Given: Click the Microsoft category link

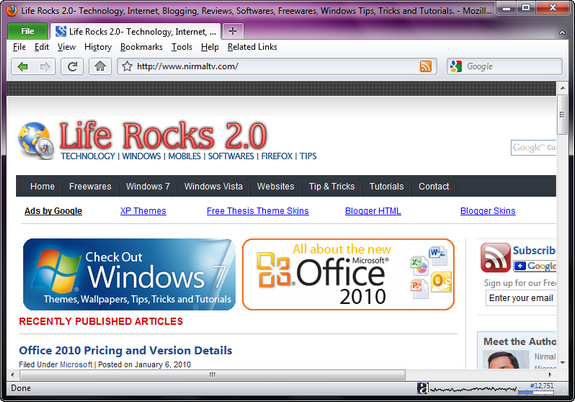Looking at the screenshot, I should 76,365.
